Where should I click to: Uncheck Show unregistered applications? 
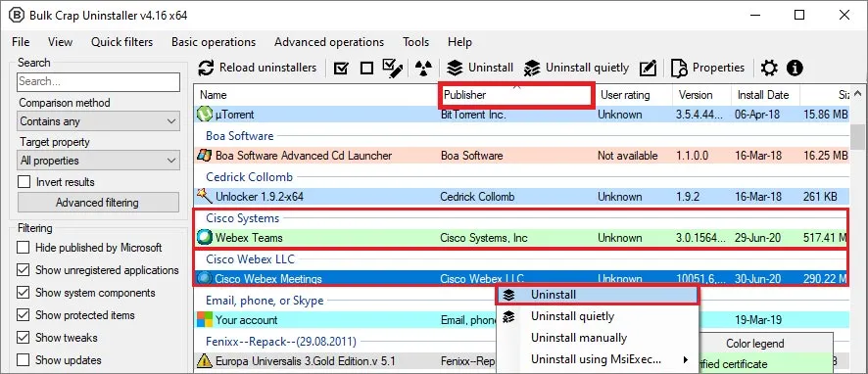(24, 270)
